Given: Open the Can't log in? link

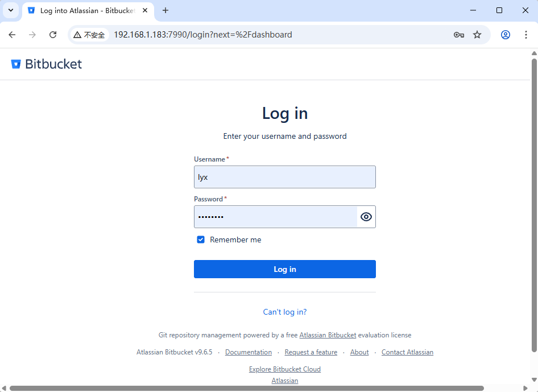Looking at the screenshot, I should coord(285,312).
